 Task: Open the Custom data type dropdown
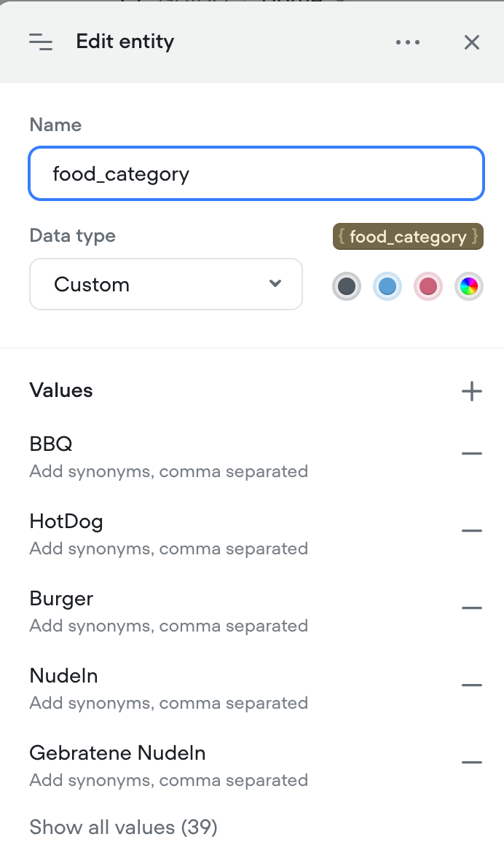coord(166,284)
